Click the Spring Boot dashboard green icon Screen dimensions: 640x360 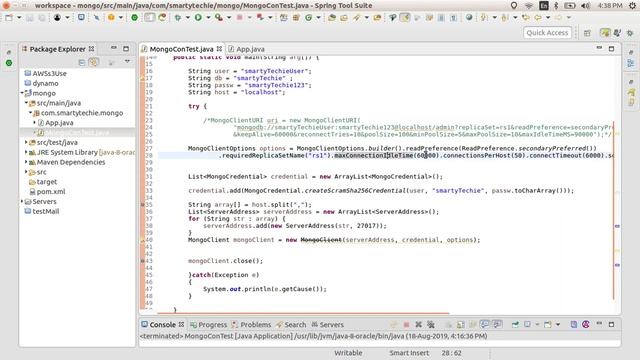click(134, 18)
